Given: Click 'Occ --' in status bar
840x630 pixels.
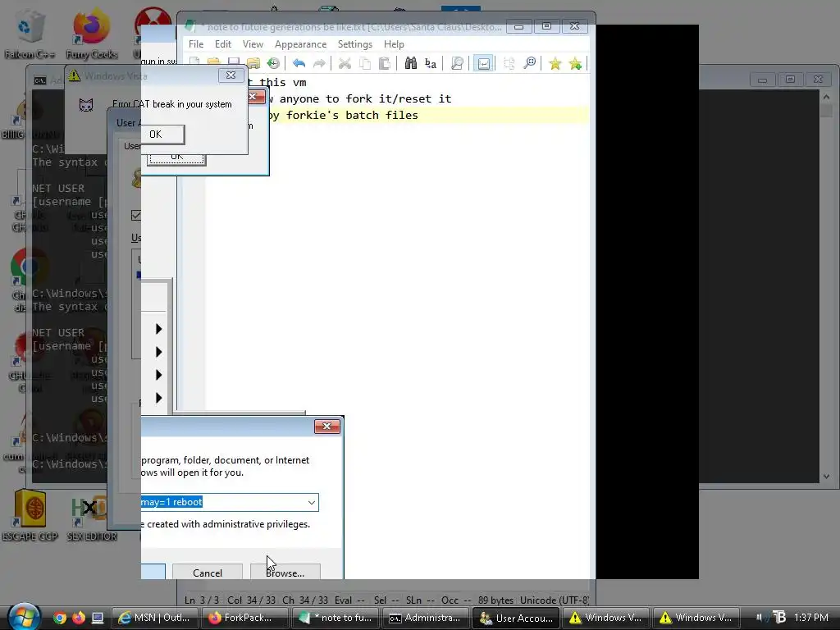Looking at the screenshot, I should (x=457, y=600).
